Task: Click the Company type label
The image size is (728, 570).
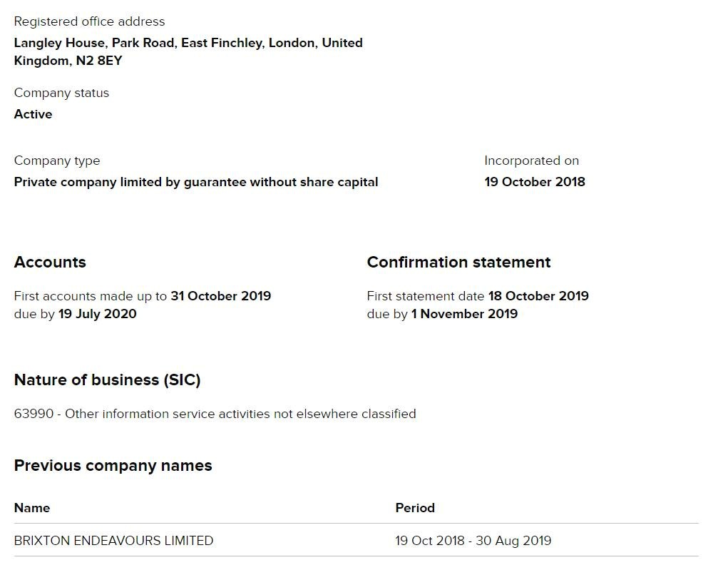Action: click(x=57, y=161)
